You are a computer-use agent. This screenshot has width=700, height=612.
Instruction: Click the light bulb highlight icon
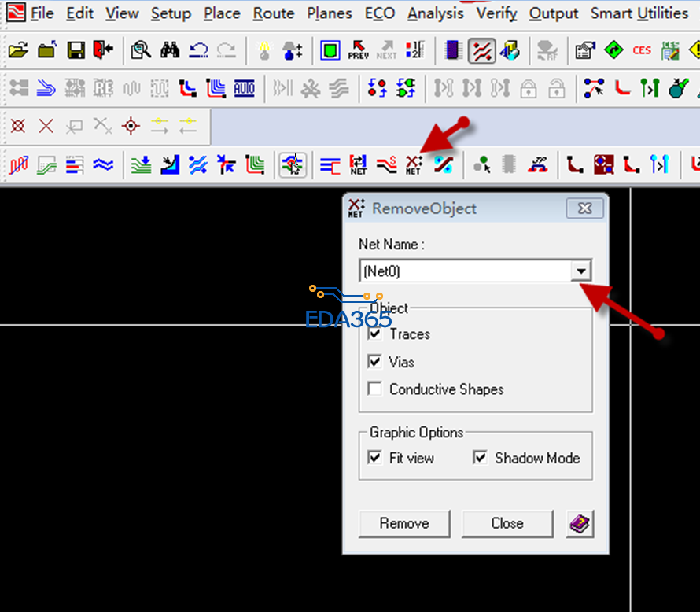click(x=265, y=50)
